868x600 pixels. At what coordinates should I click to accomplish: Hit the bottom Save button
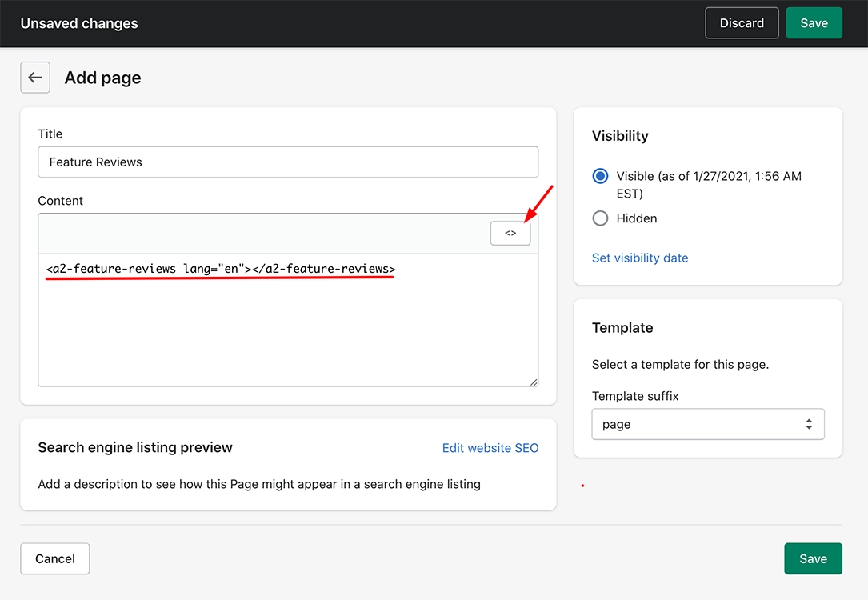(x=813, y=558)
